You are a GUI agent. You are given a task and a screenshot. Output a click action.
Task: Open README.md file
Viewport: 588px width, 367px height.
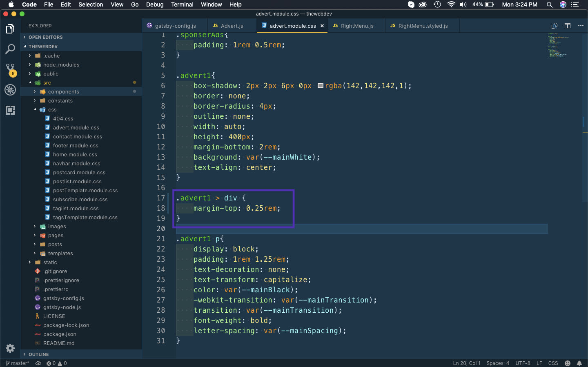pos(81,343)
